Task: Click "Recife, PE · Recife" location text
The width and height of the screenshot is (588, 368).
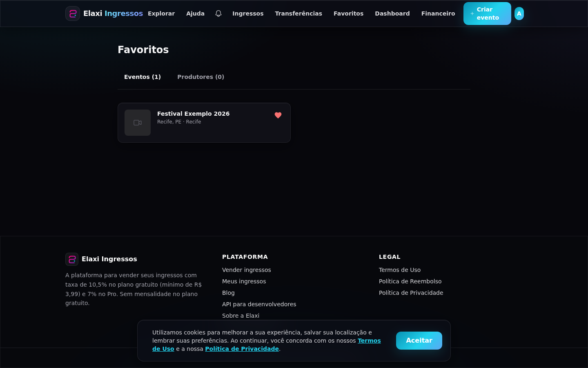Action: [179, 122]
